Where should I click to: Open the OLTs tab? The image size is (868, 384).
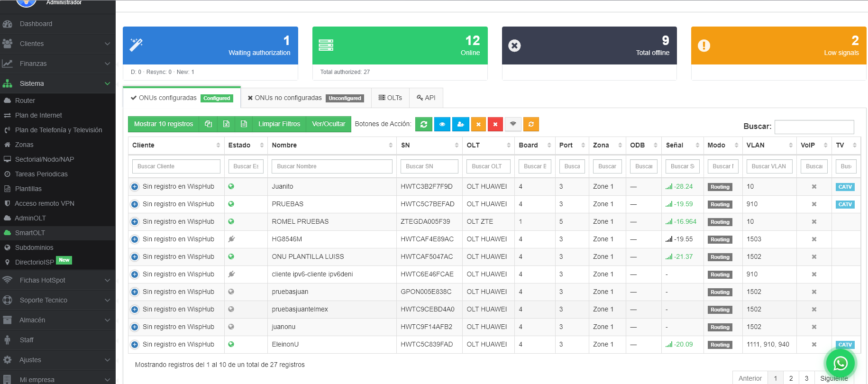click(x=390, y=98)
